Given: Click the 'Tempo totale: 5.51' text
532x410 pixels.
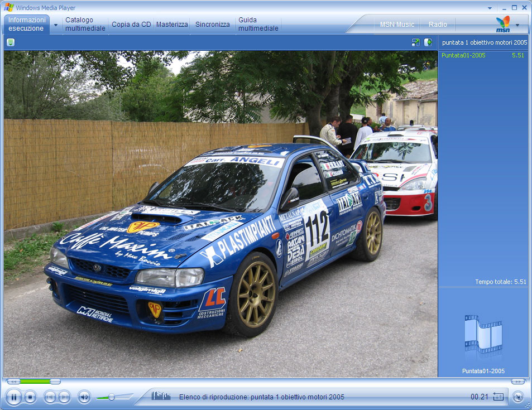Looking at the screenshot, I should (500, 282).
